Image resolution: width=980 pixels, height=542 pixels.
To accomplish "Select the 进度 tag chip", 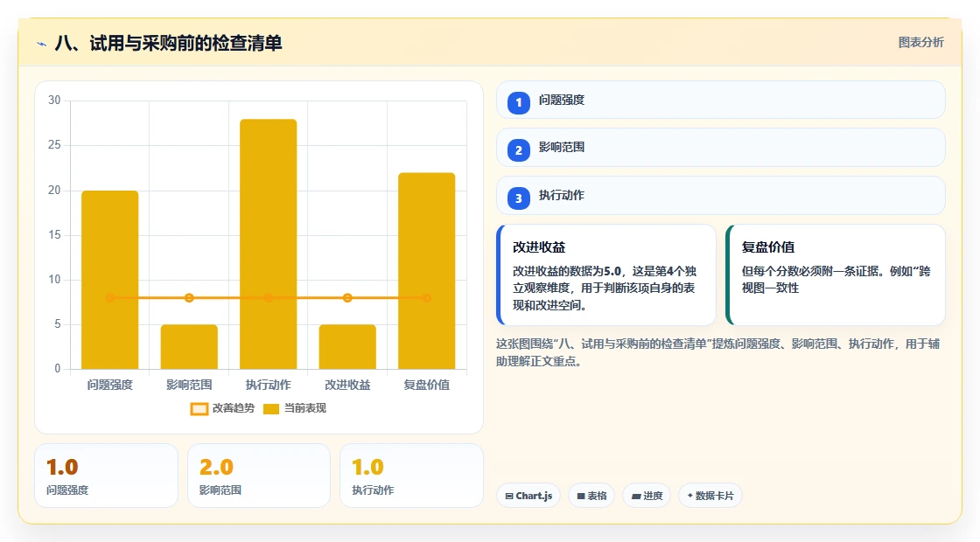I will click(647, 496).
